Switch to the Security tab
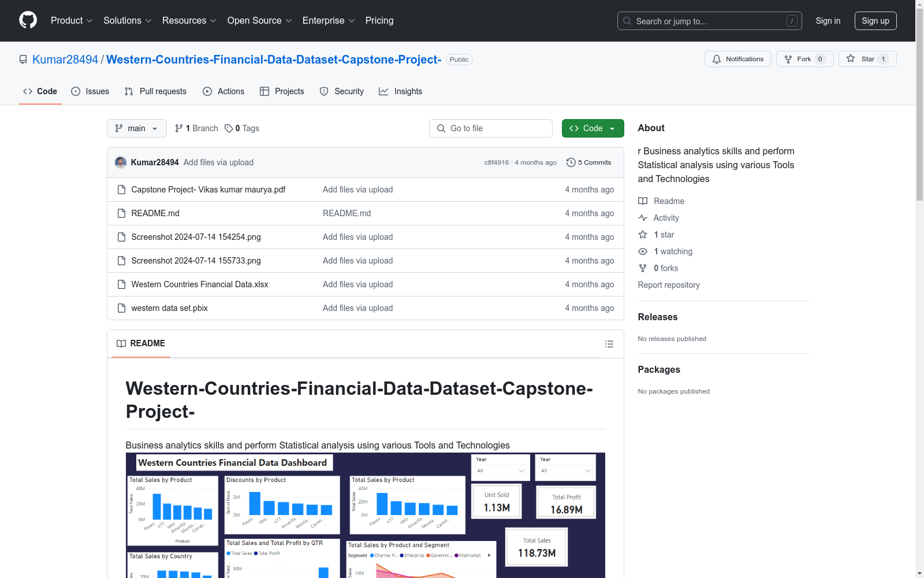 click(x=342, y=91)
